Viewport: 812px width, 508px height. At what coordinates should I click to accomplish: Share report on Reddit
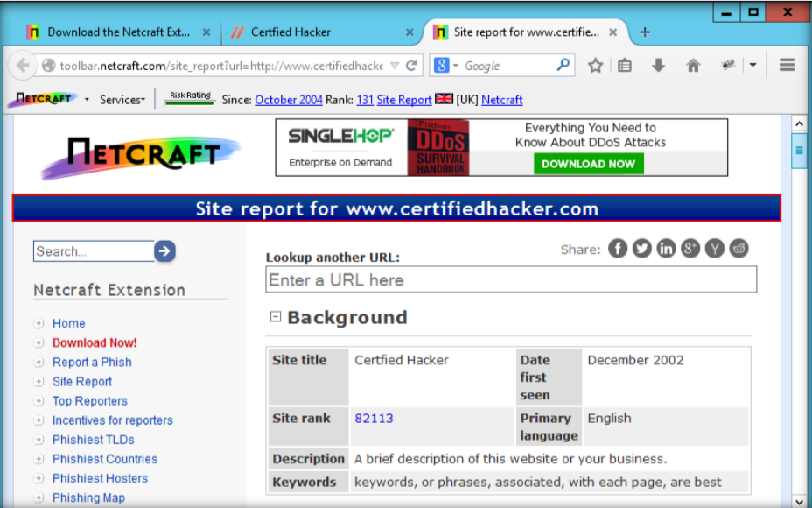739,249
